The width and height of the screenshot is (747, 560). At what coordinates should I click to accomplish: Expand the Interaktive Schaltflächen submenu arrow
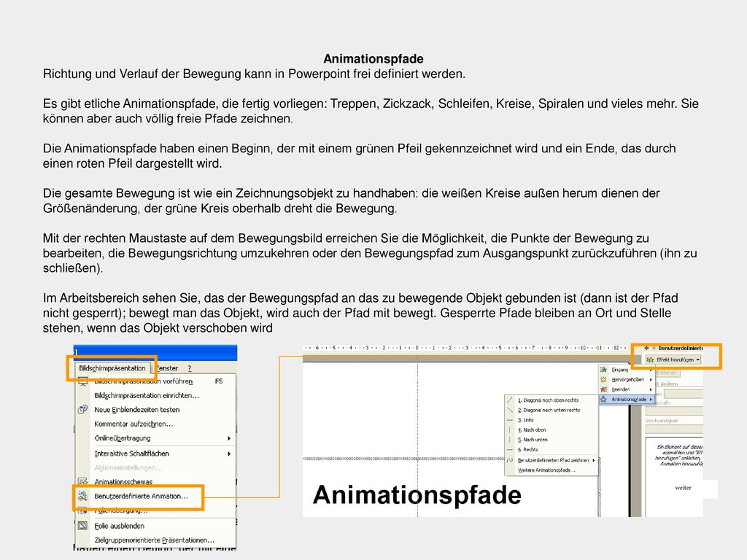pos(229,454)
